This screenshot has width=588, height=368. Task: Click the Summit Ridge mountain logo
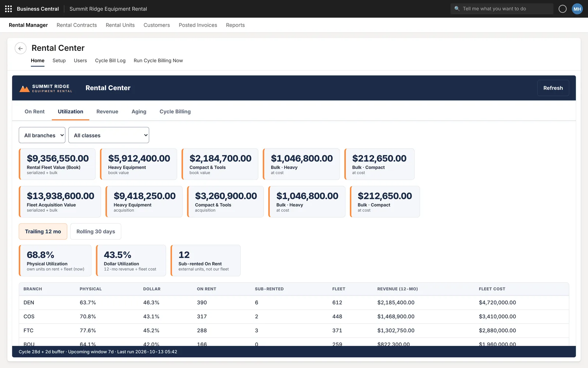(25, 88)
